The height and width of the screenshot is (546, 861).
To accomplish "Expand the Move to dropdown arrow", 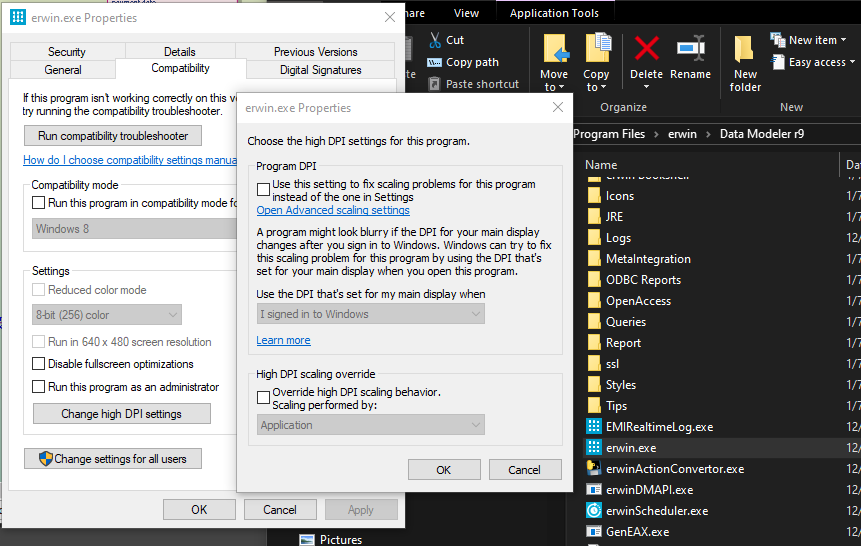I will tap(561, 88).
